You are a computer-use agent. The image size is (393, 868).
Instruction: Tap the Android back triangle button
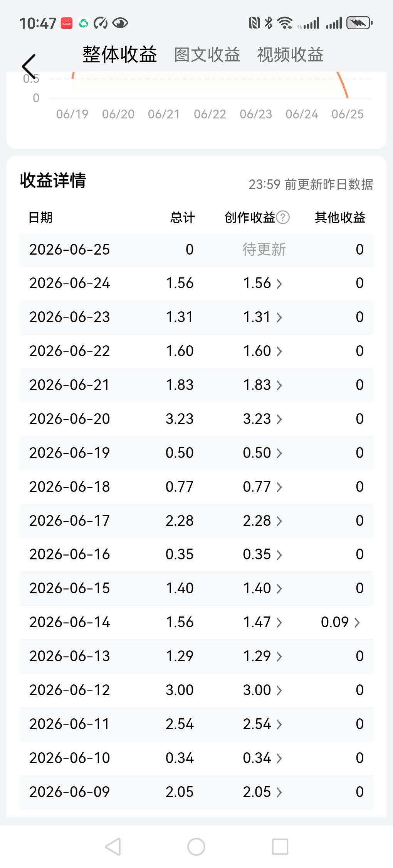(113, 847)
